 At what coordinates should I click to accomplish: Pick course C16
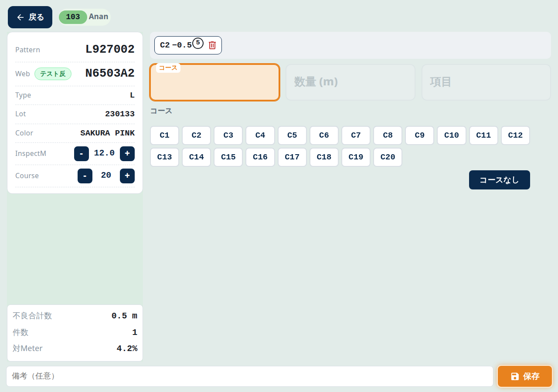tap(260, 157)
